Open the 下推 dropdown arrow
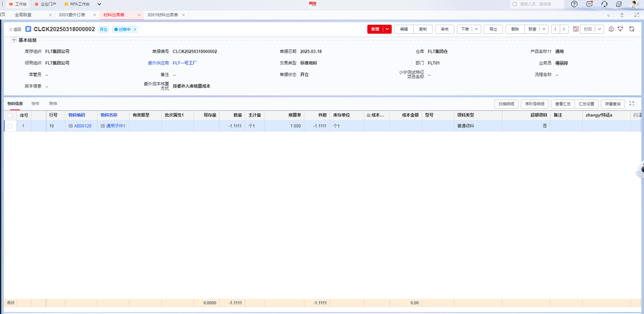Image resolution: width=644 pixels, height=314 pixels. point(476,29)
